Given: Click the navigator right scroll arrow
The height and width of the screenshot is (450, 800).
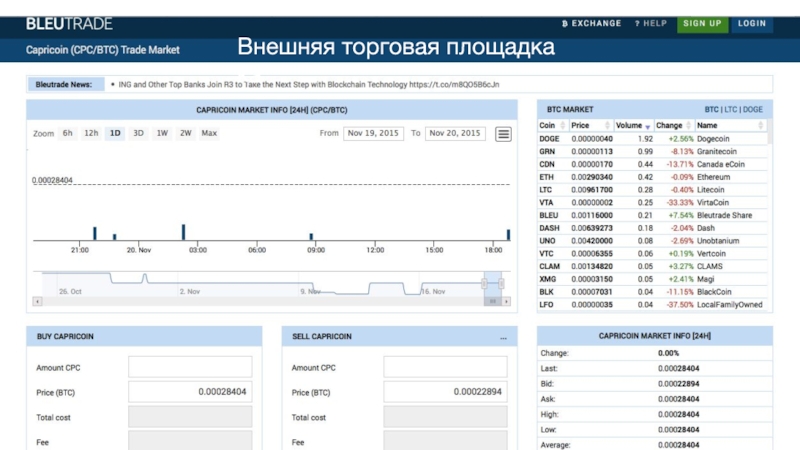Looking at the screenshot, I should 506,301.
